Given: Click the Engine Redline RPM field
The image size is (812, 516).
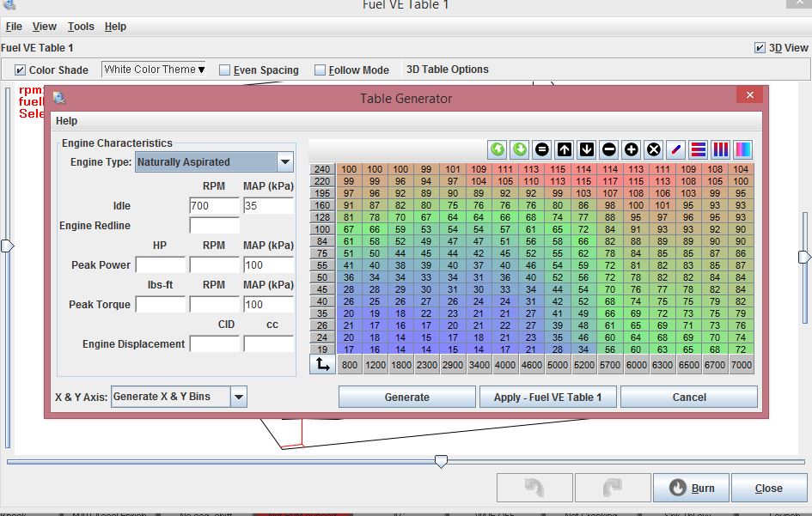Looking at the screenshot, I should coord(214,226).
